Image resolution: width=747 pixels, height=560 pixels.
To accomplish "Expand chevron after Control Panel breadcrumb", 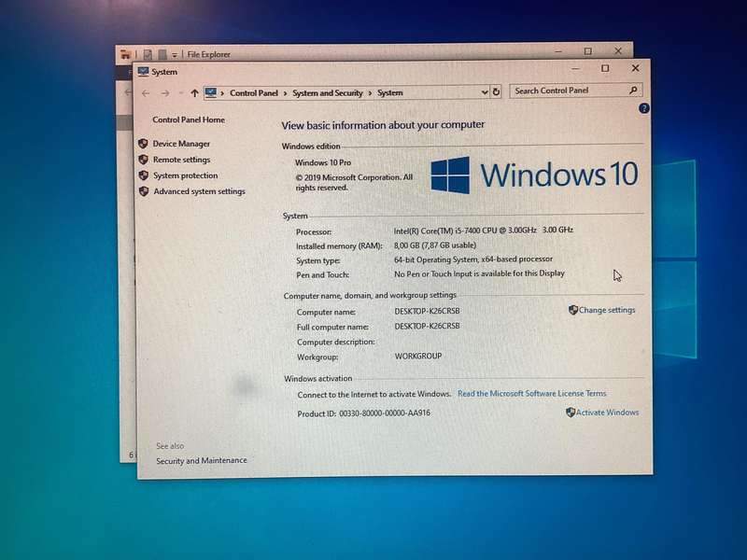I will click(285, 93).
